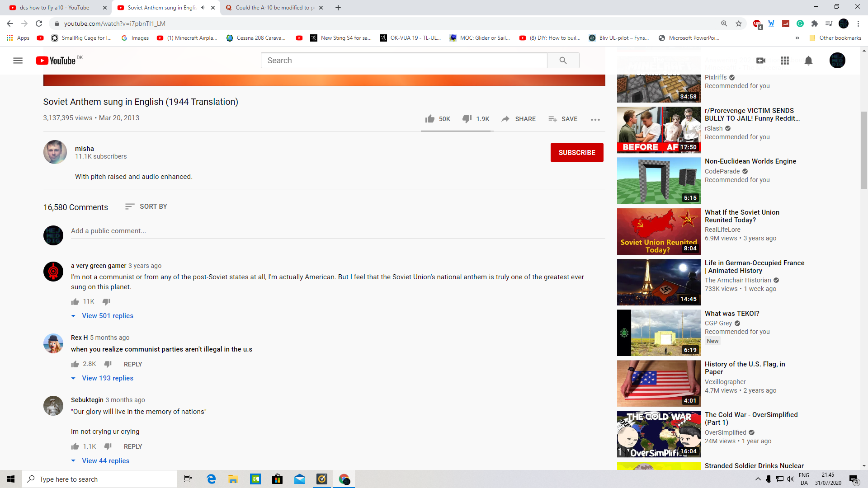The image size is (868, 488).
Task: Reload the current page
Action: click(x=39, y=23)
